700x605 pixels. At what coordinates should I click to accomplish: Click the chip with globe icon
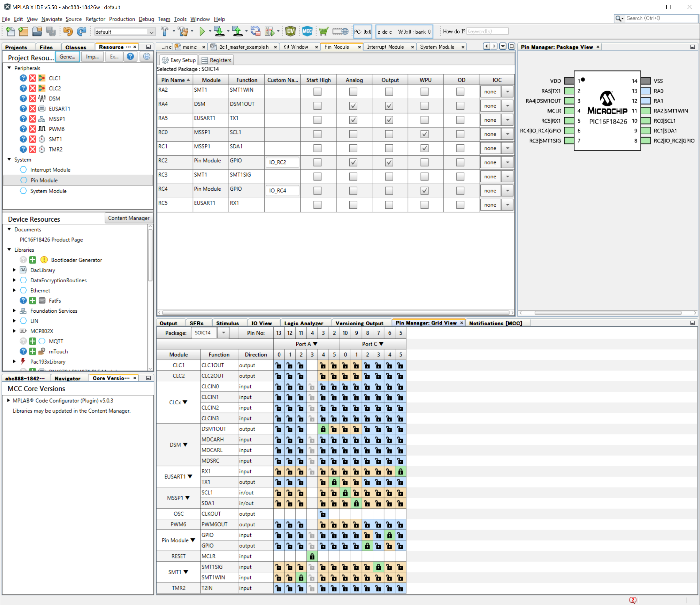tap(340, 32)
